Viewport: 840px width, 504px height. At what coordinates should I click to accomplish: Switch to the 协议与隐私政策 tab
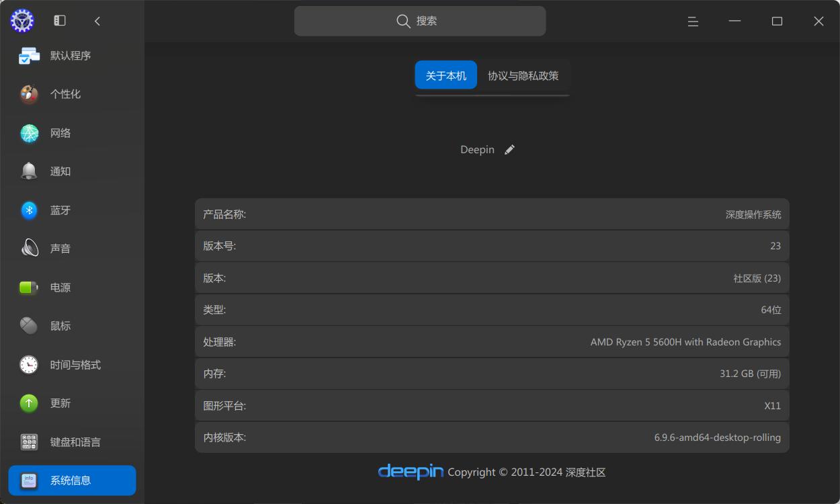coord(523,75)
